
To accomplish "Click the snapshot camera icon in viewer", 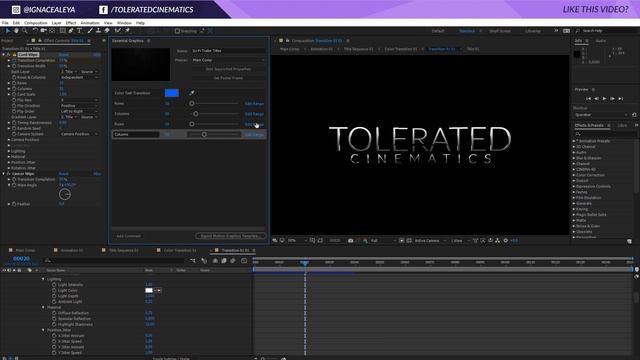I will (350, 240).
